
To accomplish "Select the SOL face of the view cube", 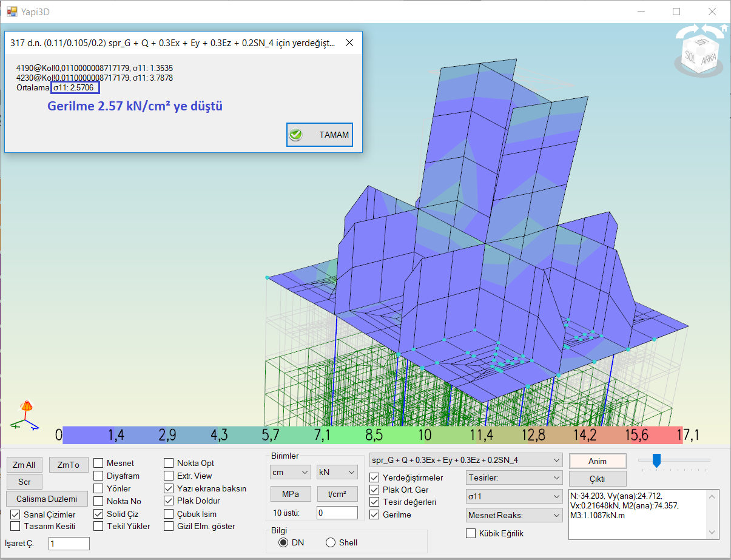I will click(x=690, y=56).
